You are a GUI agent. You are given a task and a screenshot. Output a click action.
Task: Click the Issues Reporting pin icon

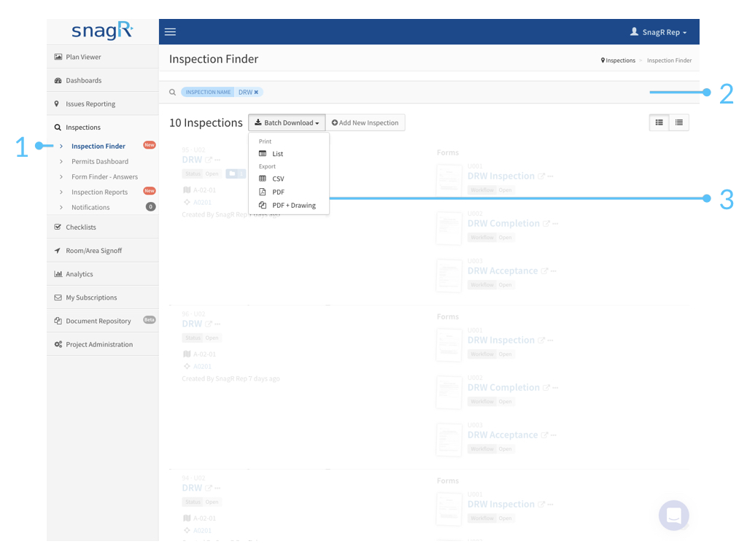[x=57, y=104]
